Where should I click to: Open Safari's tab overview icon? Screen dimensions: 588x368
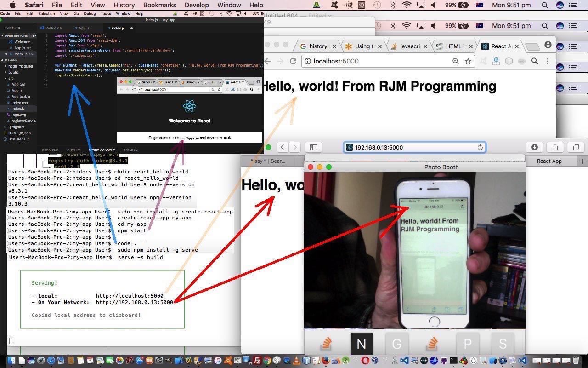[x=576, y=147]
